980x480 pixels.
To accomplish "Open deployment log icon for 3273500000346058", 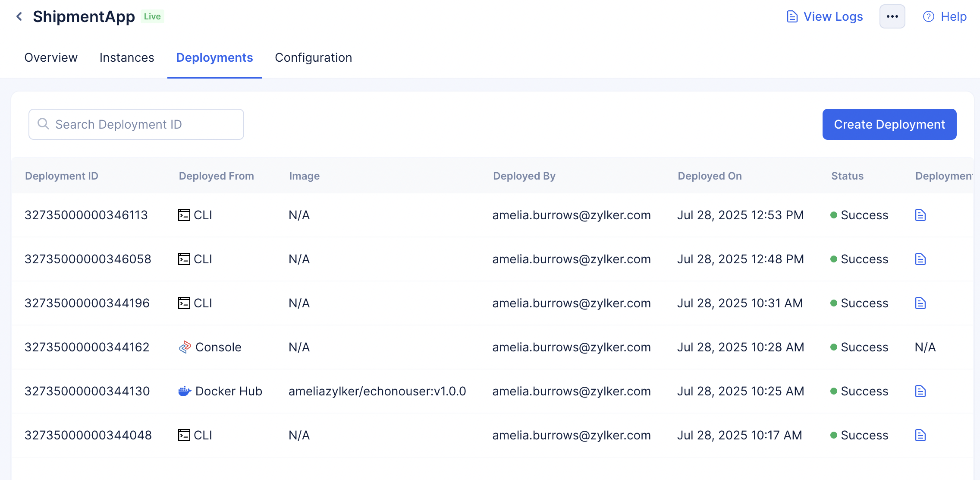I will (x=920, y=259).
